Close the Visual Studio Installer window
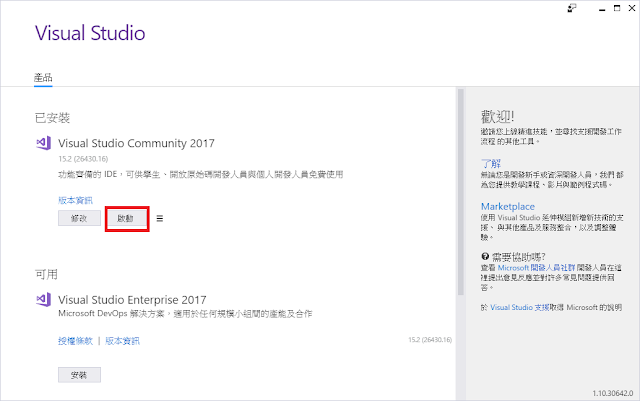Viewport: 640px width, 401px height. tap(632, 8)
